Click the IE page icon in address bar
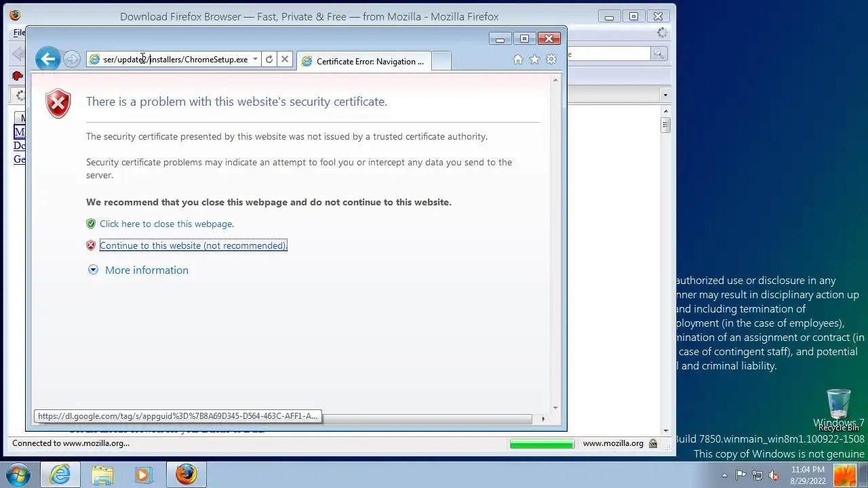This screenshot has width=868, height=488. (x=95, y=60)
